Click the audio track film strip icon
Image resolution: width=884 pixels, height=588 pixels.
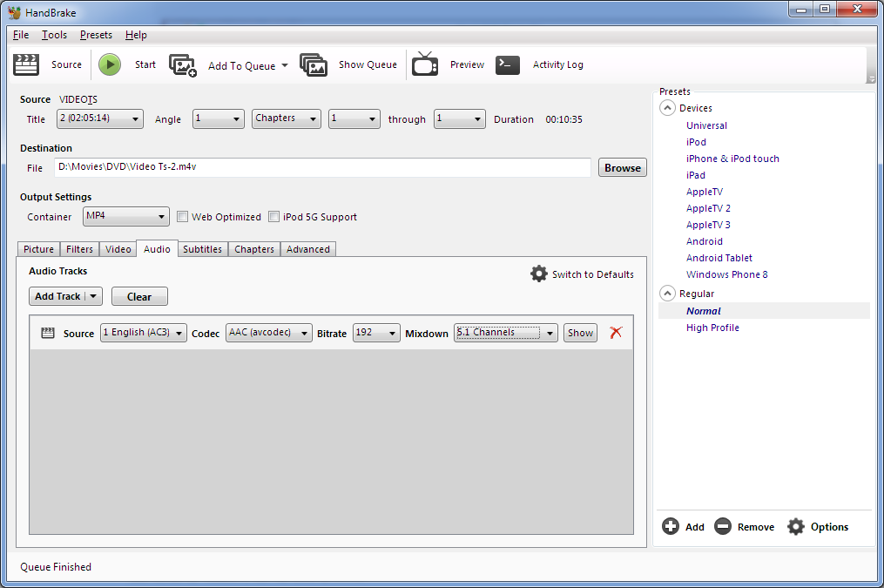tap(48, 333)
